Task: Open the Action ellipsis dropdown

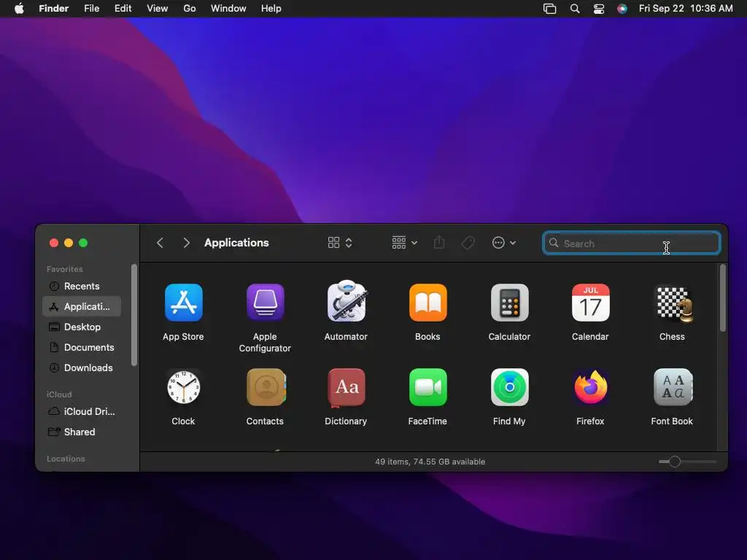Action: (x=503, y=243)
